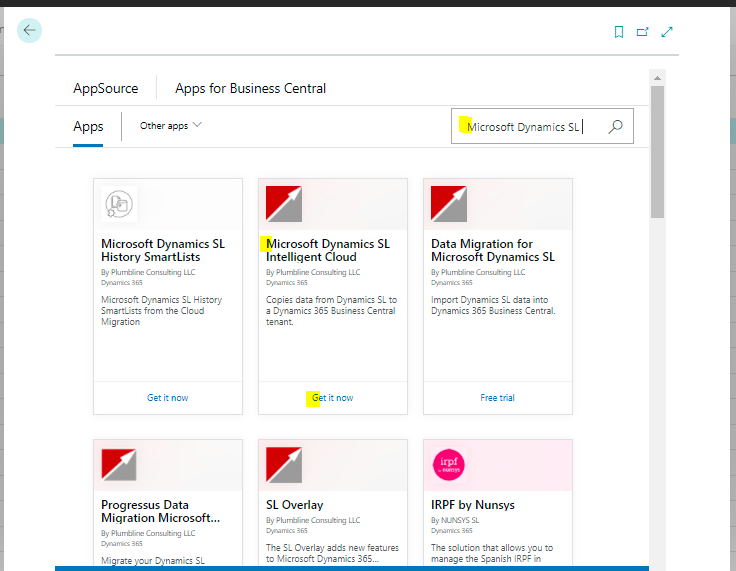Click the bookmark icon at top right
This screenshot has height=571, width=736.
click(x=619, y=32)
